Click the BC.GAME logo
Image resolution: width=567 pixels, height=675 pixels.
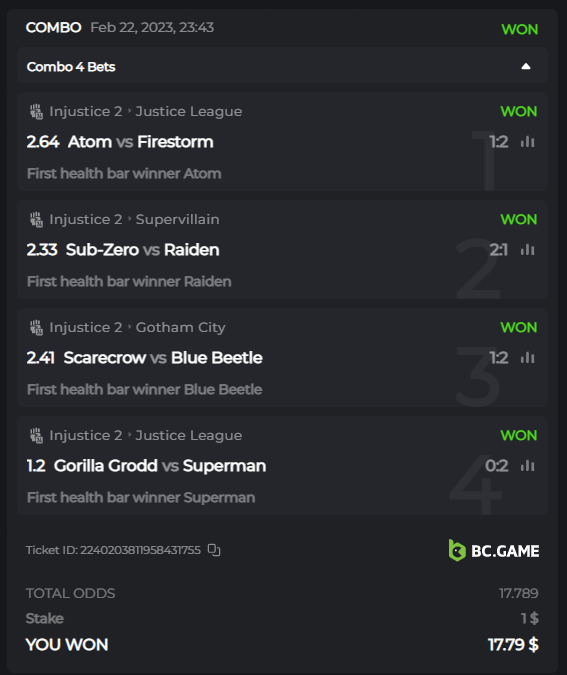pyautogui.click(x=494, y=551)
